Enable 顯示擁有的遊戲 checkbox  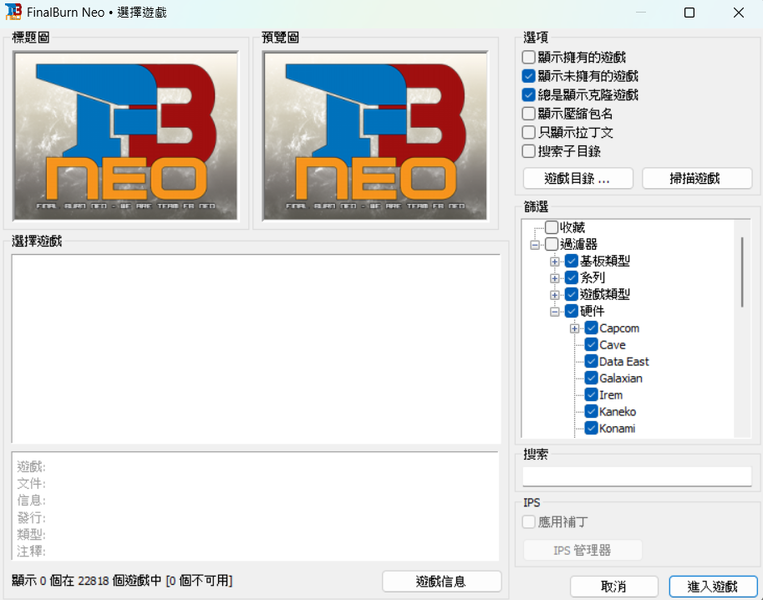click(528, 57)
